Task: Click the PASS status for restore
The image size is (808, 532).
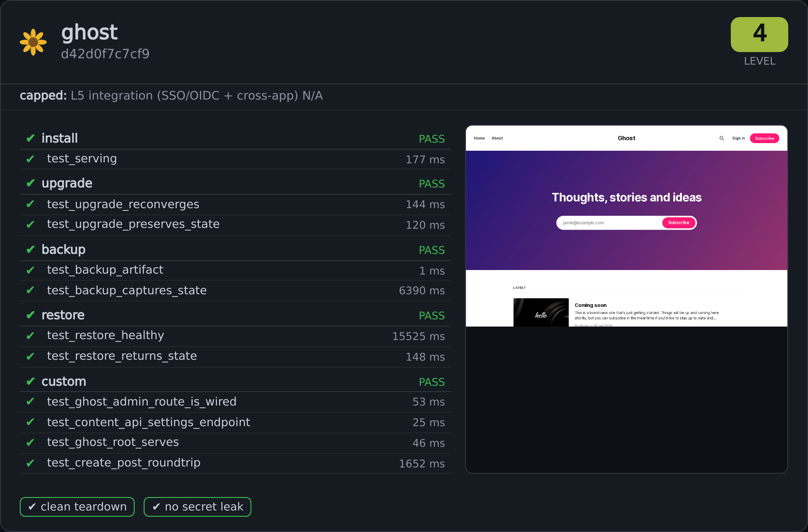Action: [432, 316]
